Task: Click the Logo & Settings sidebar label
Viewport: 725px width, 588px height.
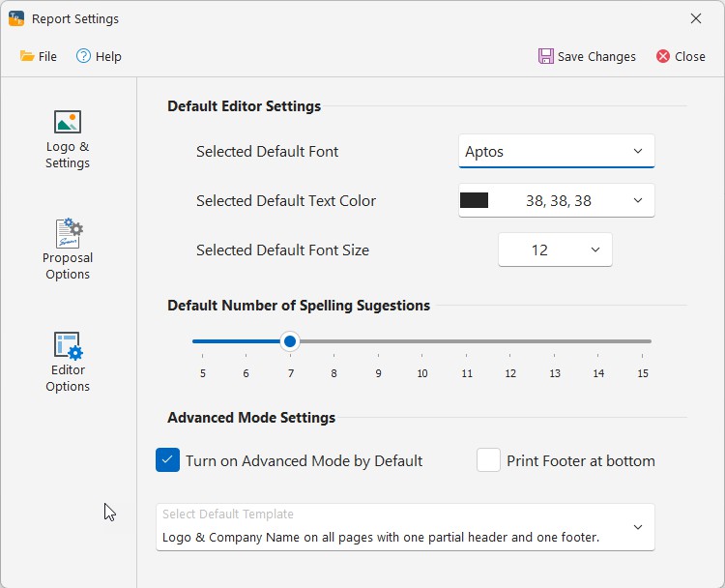Action: click(x=68, y=155)
